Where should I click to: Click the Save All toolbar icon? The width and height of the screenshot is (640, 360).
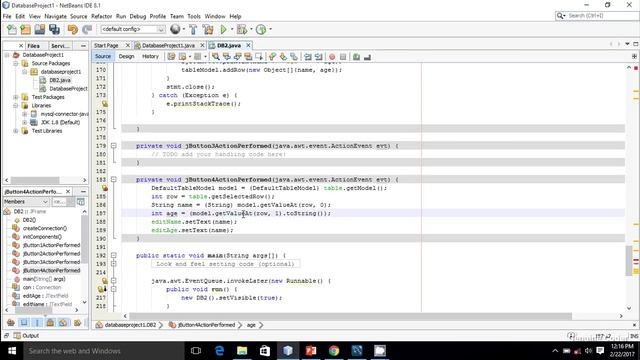tap(54, 29)
